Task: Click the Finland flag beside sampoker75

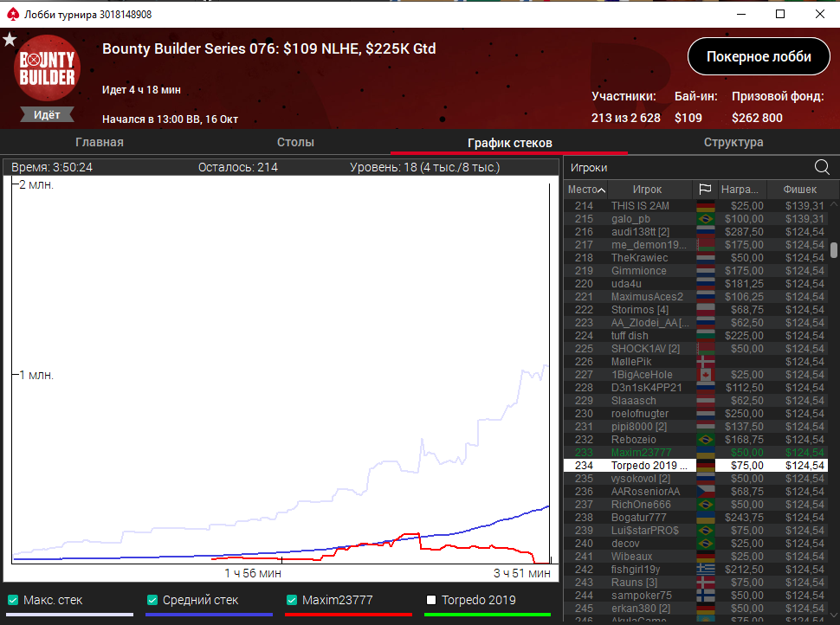Action: coord(706,596)
